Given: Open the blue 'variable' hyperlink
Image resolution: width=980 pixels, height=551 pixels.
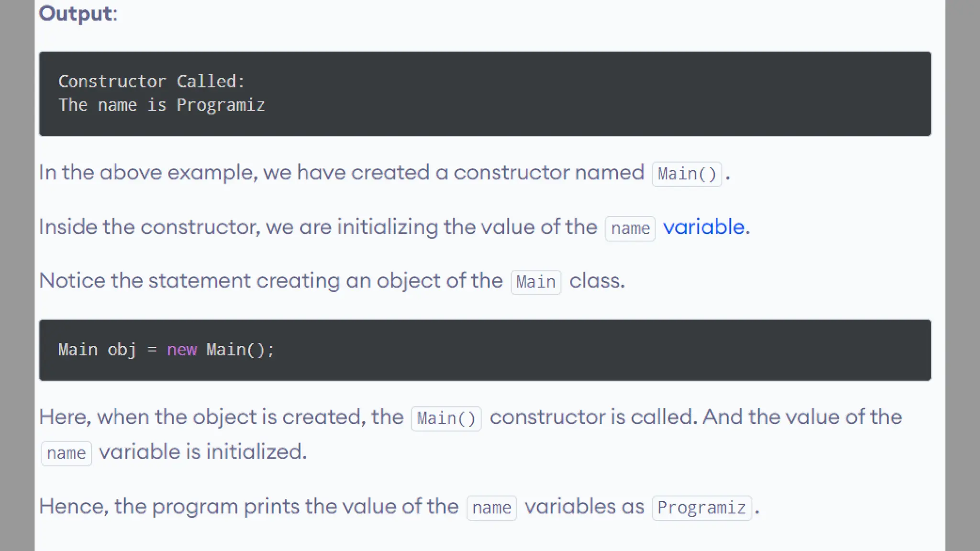Looking at the screenshot, I should pos(704,227).
